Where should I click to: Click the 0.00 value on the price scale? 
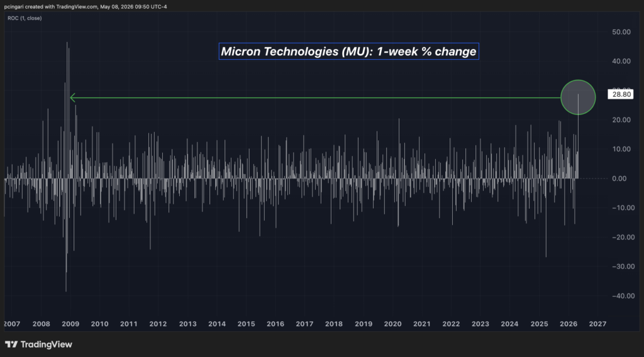click(619, 178)
